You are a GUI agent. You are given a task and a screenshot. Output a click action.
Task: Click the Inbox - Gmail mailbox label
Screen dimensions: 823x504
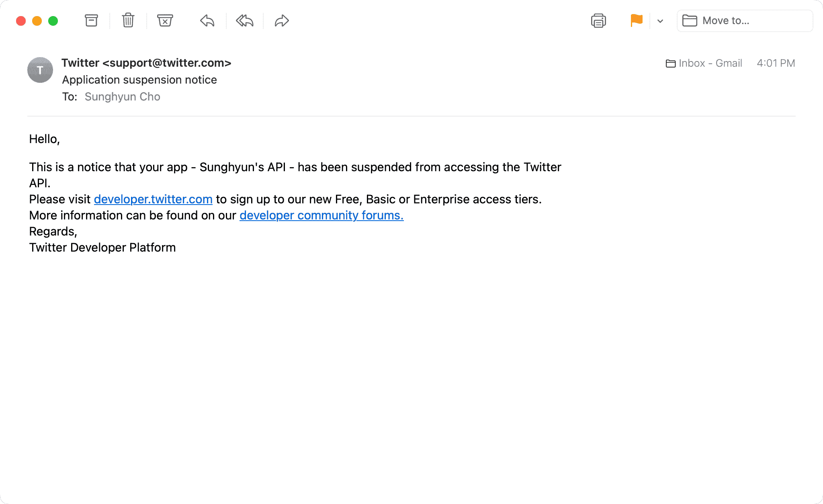pos(704,63)
